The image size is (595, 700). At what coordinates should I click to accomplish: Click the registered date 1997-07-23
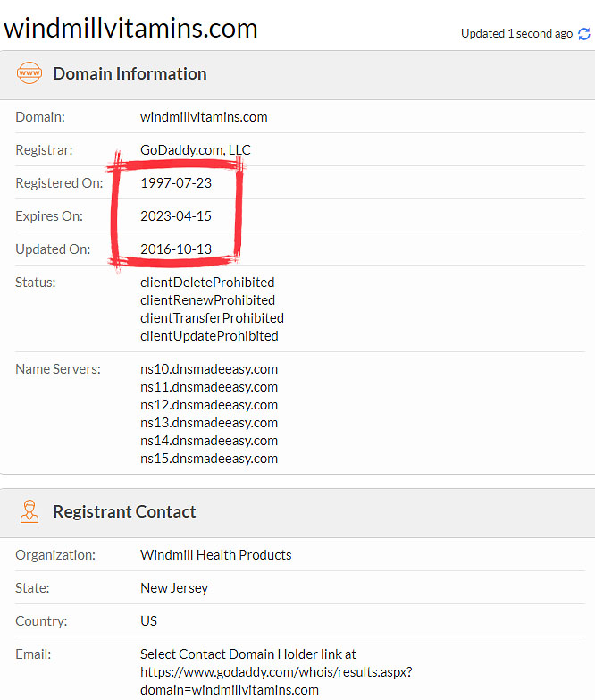pyautogui.click(x=176, y=183)
